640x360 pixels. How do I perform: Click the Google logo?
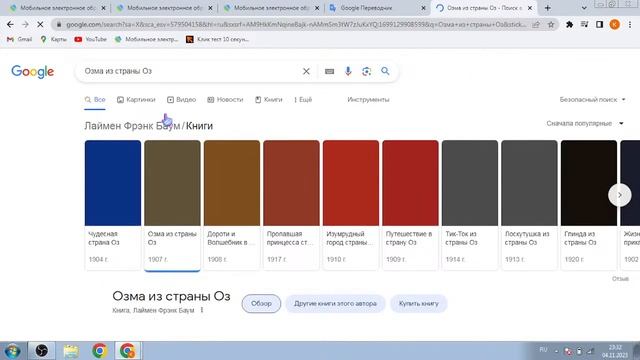pos(33,71)
